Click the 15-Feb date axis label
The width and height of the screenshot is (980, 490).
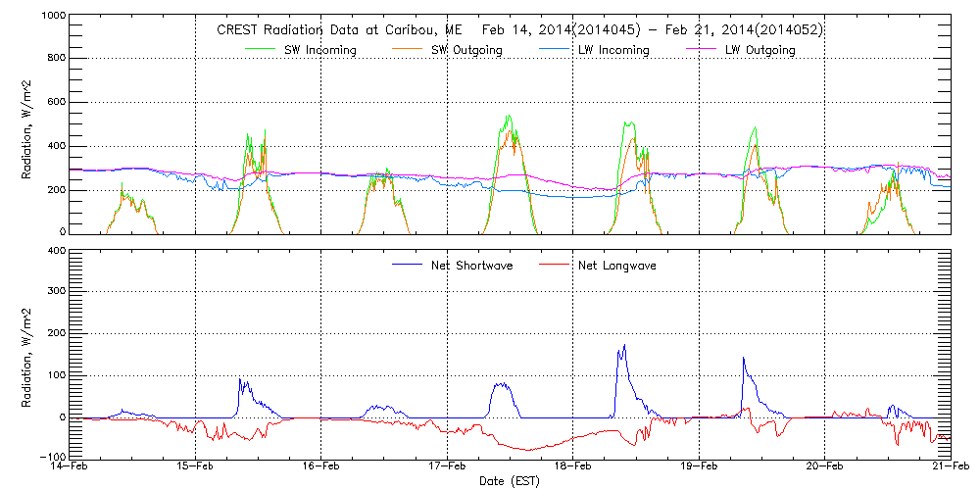(196, 466)
